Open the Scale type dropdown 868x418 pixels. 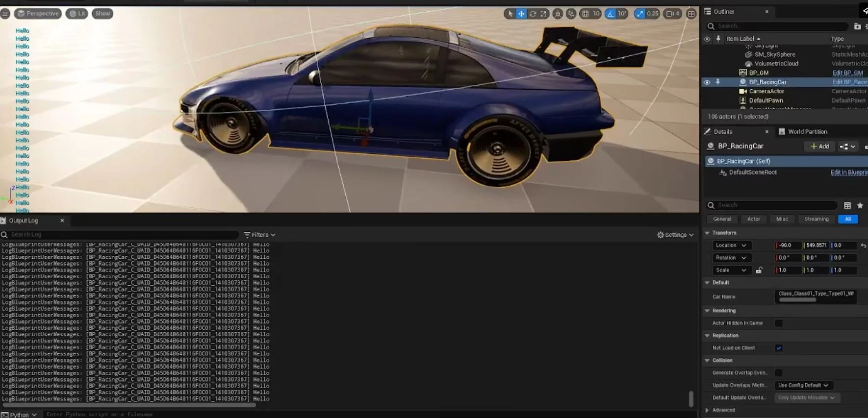[731, 270]
